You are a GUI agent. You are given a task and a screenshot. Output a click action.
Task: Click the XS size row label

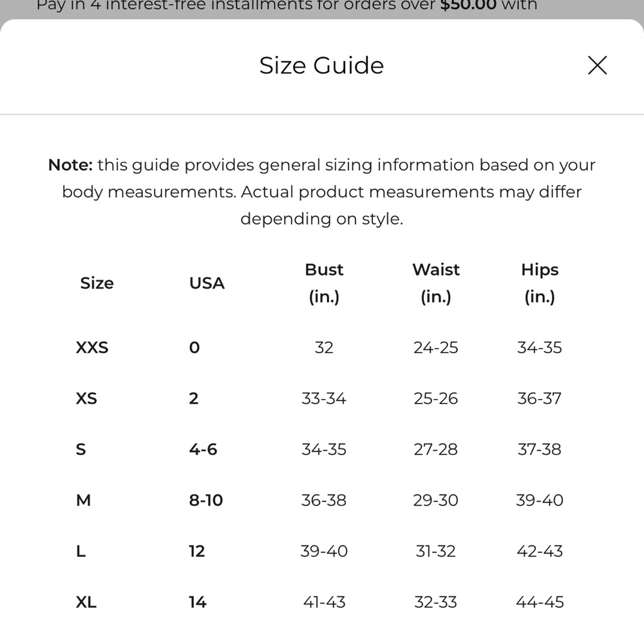(86, 399)
